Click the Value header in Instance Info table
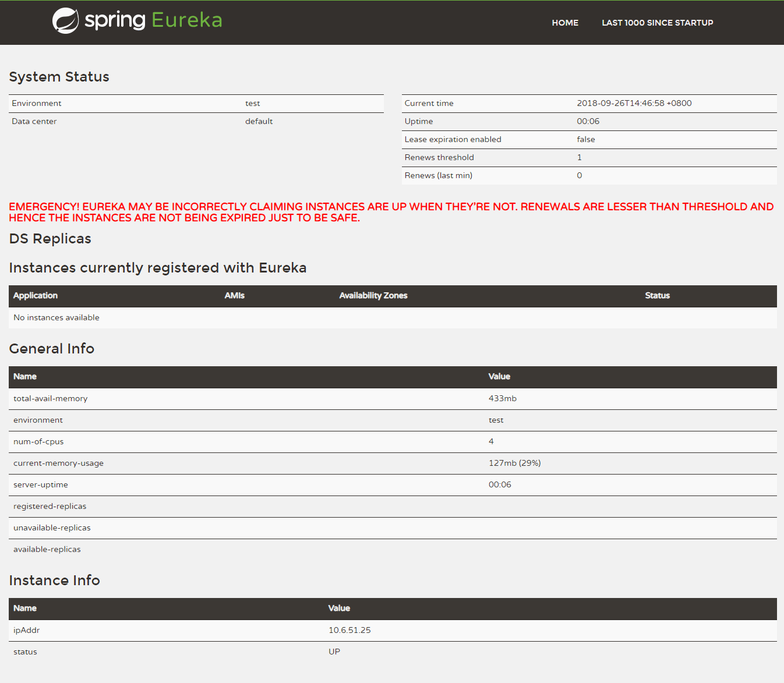Viewport: 784px width, 683px height. pyautogui.click(x=339, y=608)
